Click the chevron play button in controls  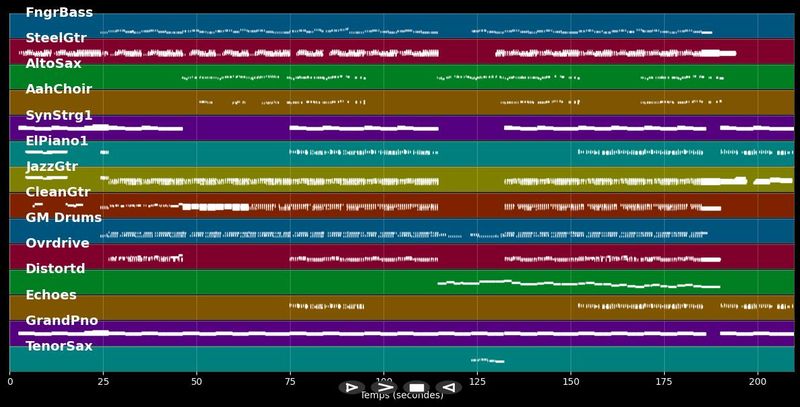[384, 388]
